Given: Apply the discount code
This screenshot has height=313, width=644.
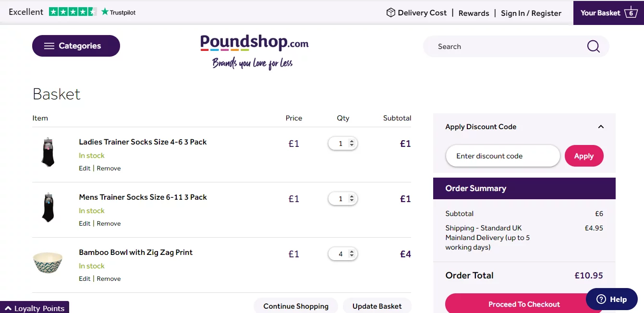Looking at the screenshot, I should click(584, 156).
